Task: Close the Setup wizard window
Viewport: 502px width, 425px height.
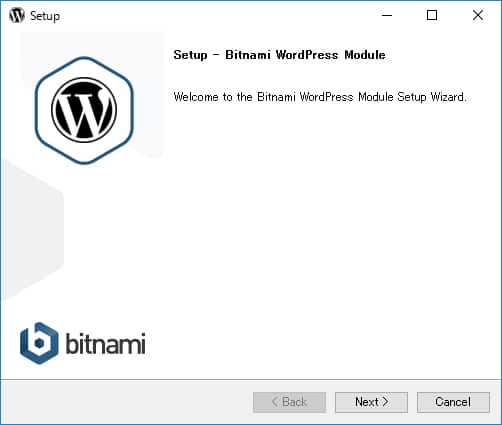Action: (478, 15)
